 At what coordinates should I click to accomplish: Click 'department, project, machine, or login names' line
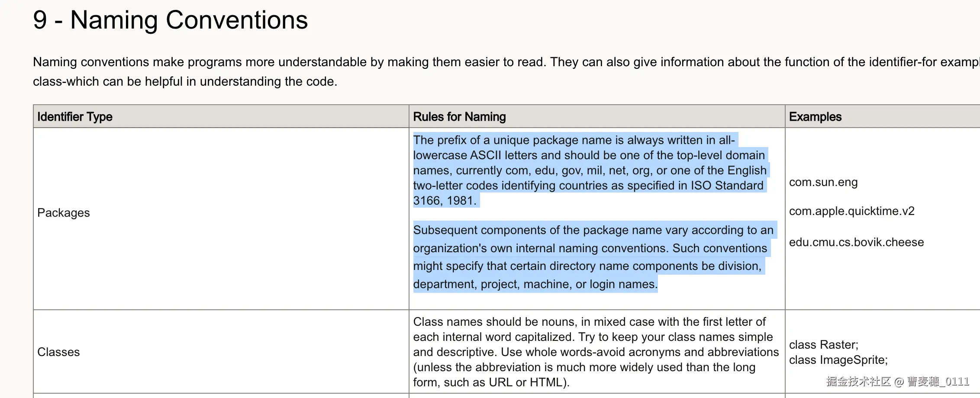pyautogui.click(x=535, y=284)
